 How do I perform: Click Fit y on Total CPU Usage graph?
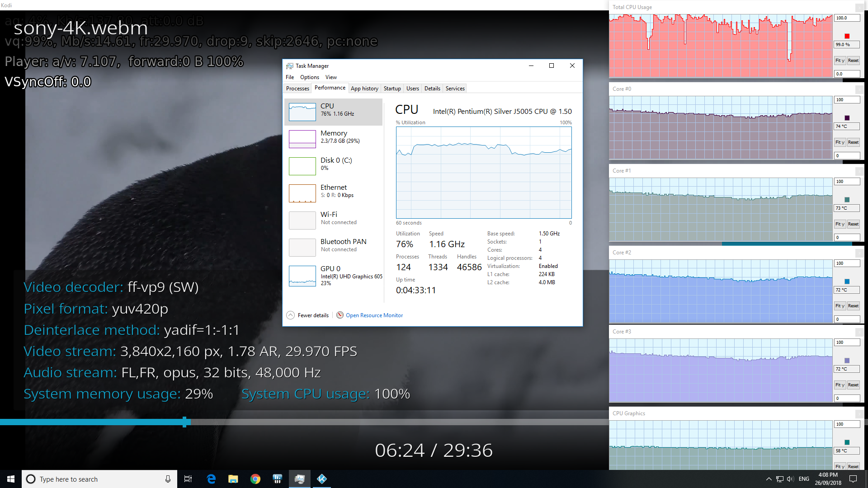tap(840, 61)
